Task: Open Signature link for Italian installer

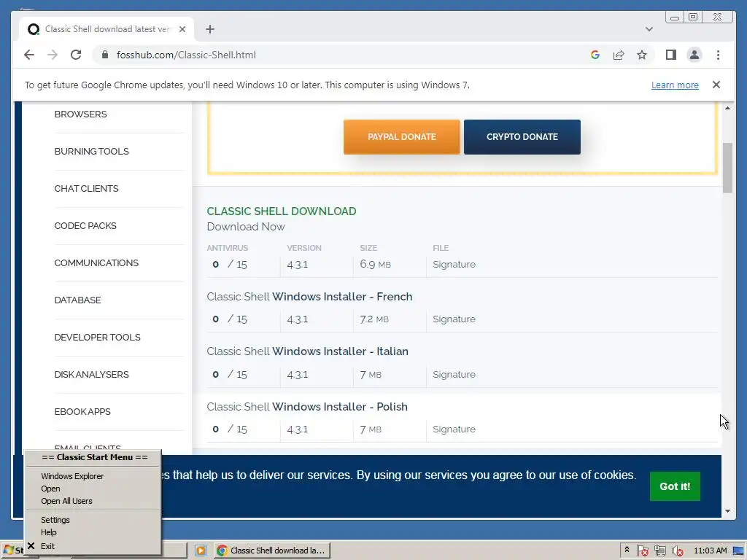Action: (454, 374)
